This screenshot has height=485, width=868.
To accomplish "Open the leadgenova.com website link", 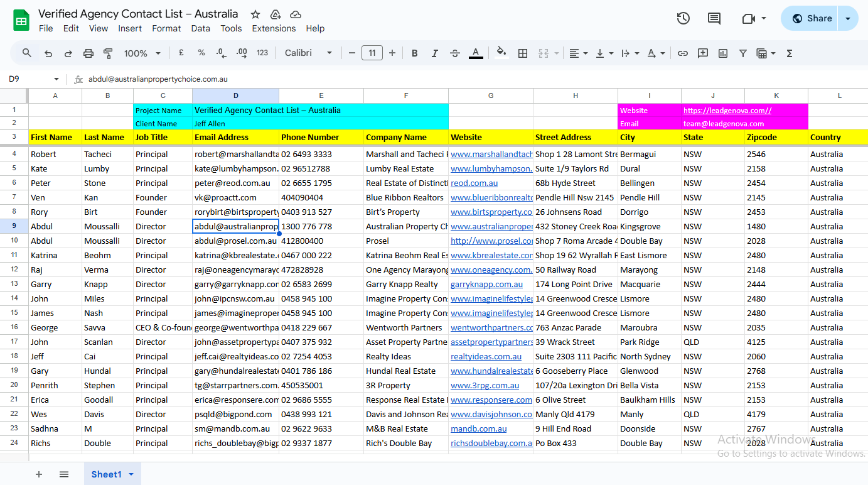I will pyautogui.click(x=727, y=110).
